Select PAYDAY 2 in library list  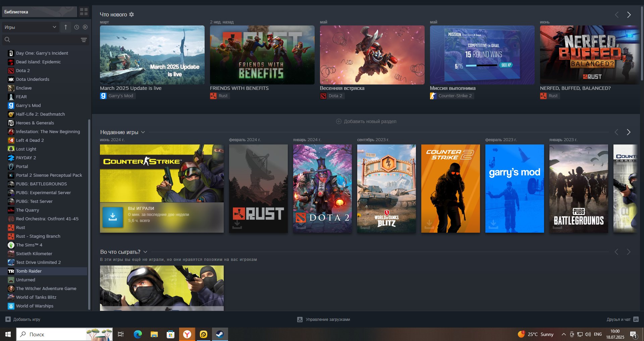(44, 158)
